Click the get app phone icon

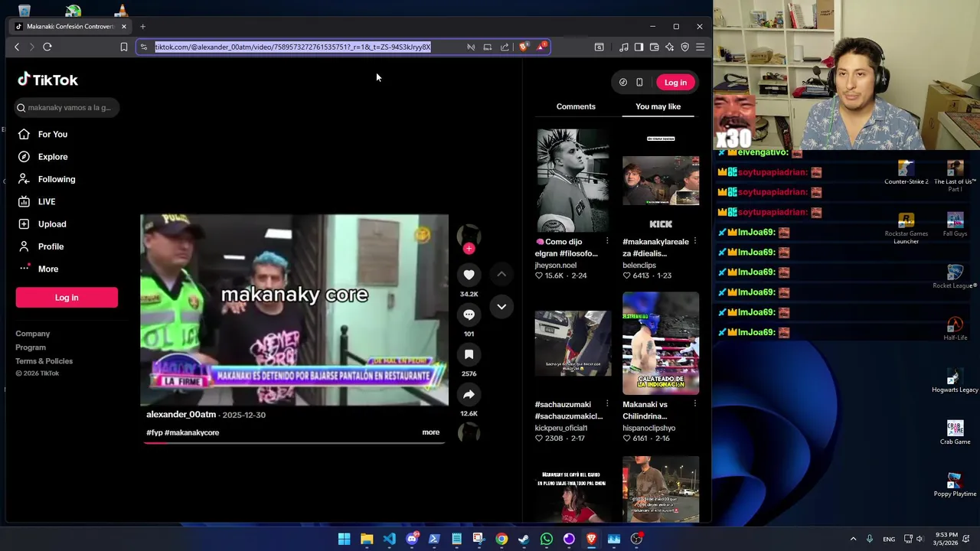tap(639, 83)
